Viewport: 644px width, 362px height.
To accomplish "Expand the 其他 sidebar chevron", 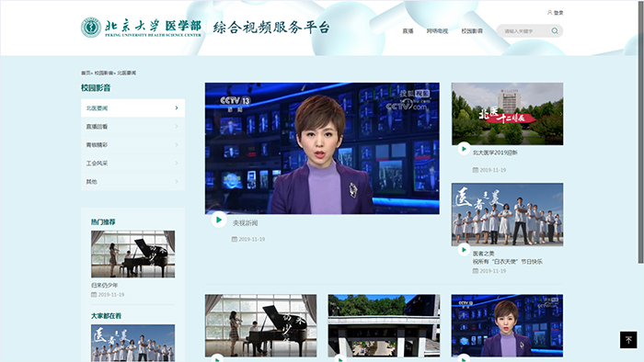I will tap(177, 181).
